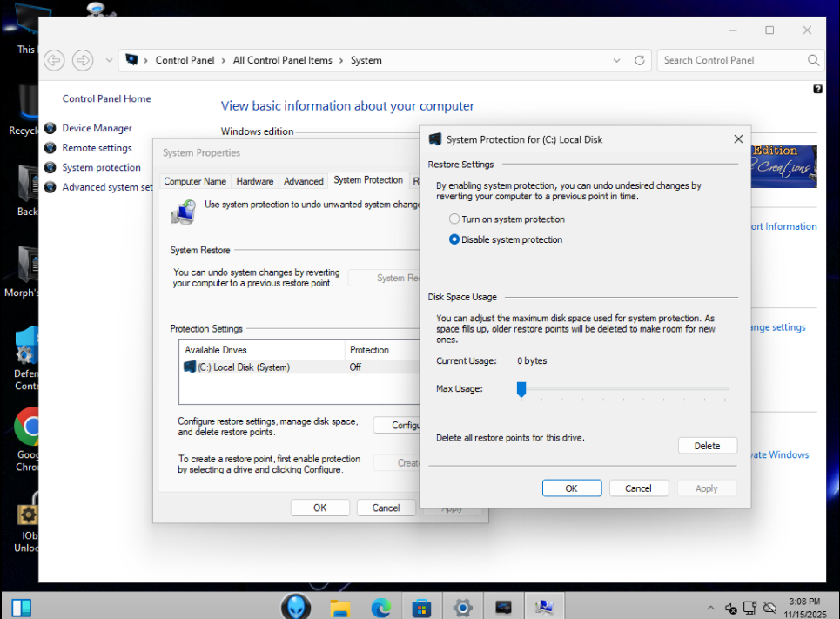Open the Hardware tab
The image size is (840, 619).
point(255,181)
